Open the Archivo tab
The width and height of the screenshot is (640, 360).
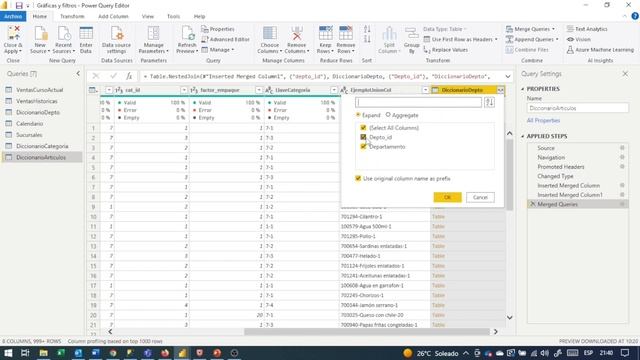(13, 16)
